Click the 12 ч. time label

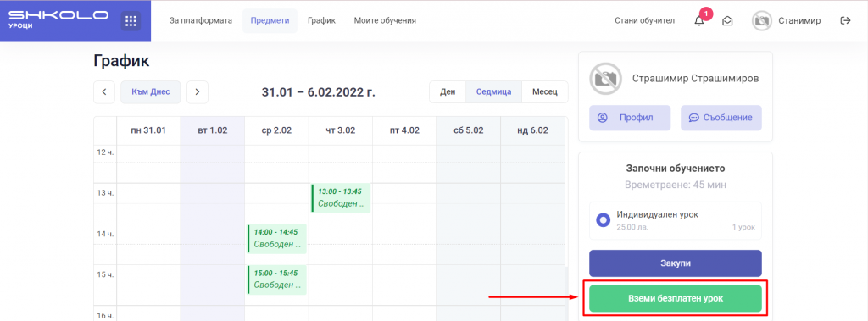coord(105,152)
